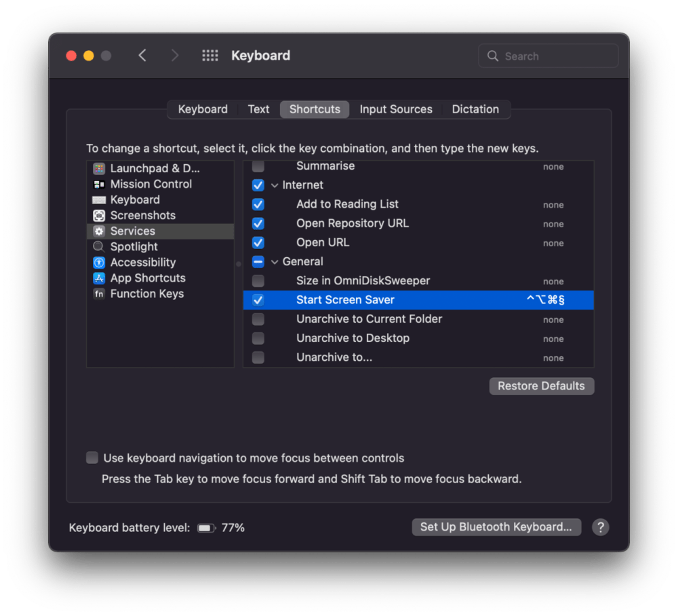Select the Function Keys fn icon
This screenshot has height=616, width=678.
[x=99, y=293]
